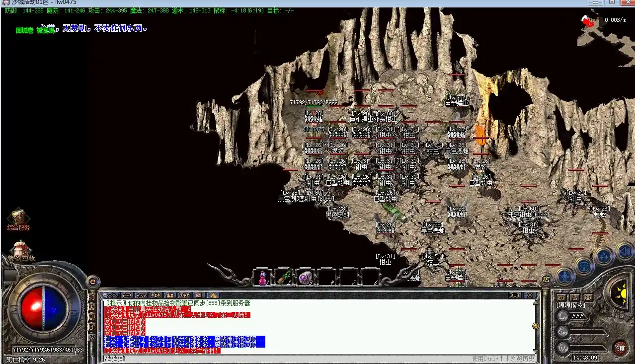This screenshot has width=635, height=364.
Task: Click the 道术: 148-313 stat text
Action: pos(191,10)
